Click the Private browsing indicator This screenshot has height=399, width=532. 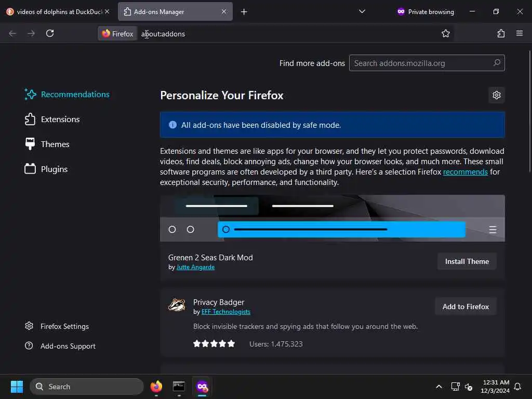point(425,11)
